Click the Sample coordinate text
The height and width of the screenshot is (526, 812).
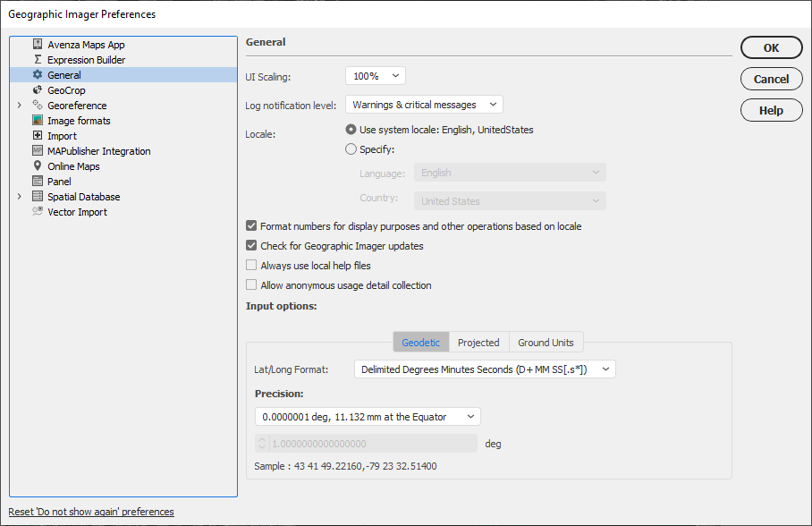345,466
